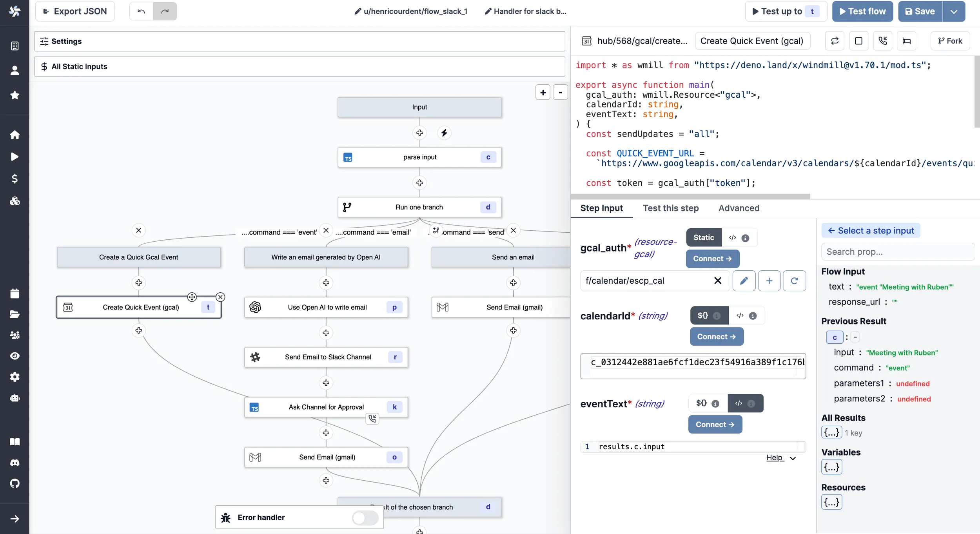The width and height of the screenshot is (980, 534).
Task: Open the Save dropdown arrow
Action: click(954, 11)
